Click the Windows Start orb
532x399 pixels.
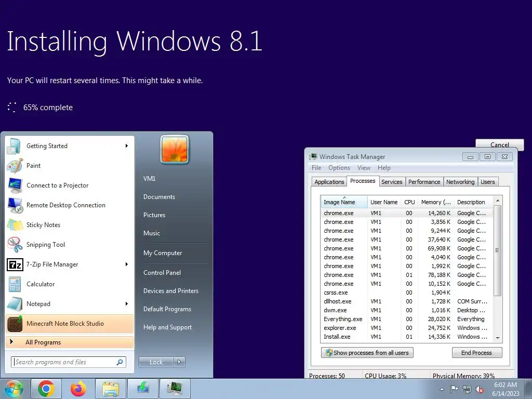coord(14,389)
